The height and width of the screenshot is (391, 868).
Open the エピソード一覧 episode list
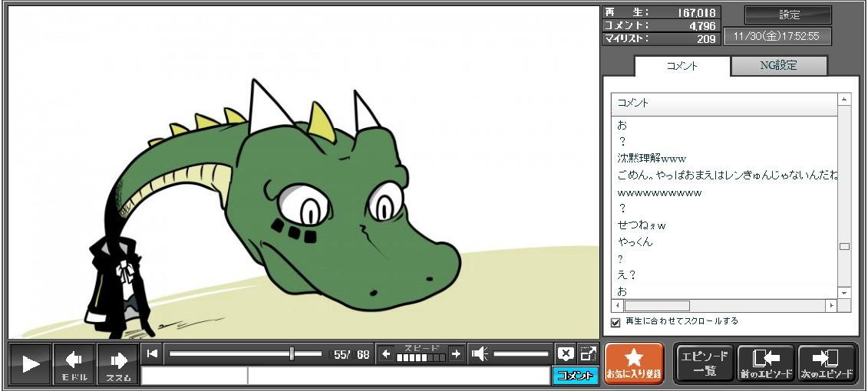click(705, 363)
